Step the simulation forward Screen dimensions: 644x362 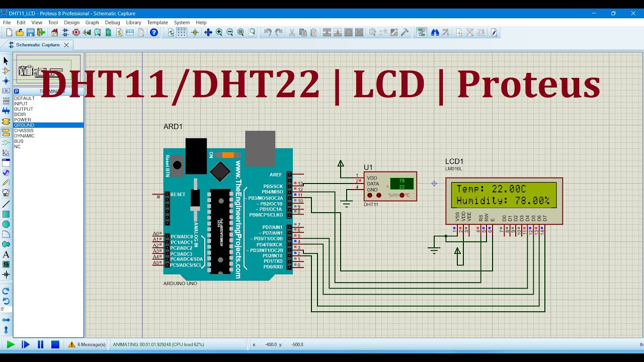(x=26, y=344)
